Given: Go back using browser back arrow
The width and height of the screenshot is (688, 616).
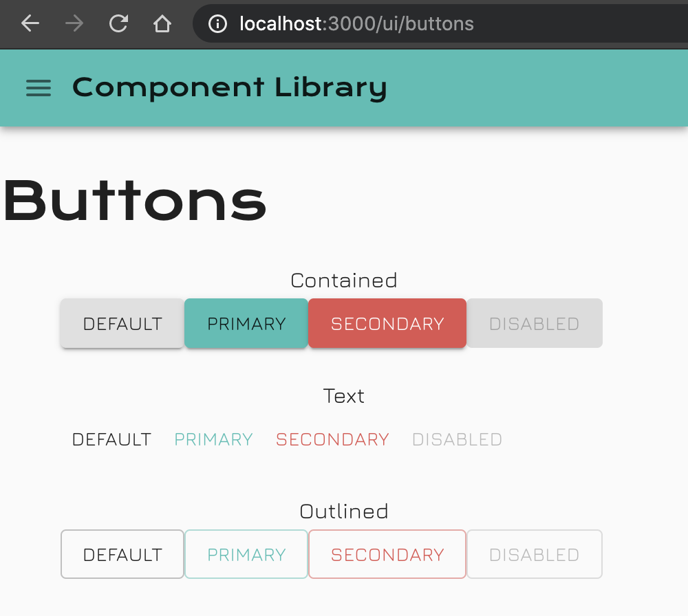Looking at the screenshot, I should tap(30, 23).
